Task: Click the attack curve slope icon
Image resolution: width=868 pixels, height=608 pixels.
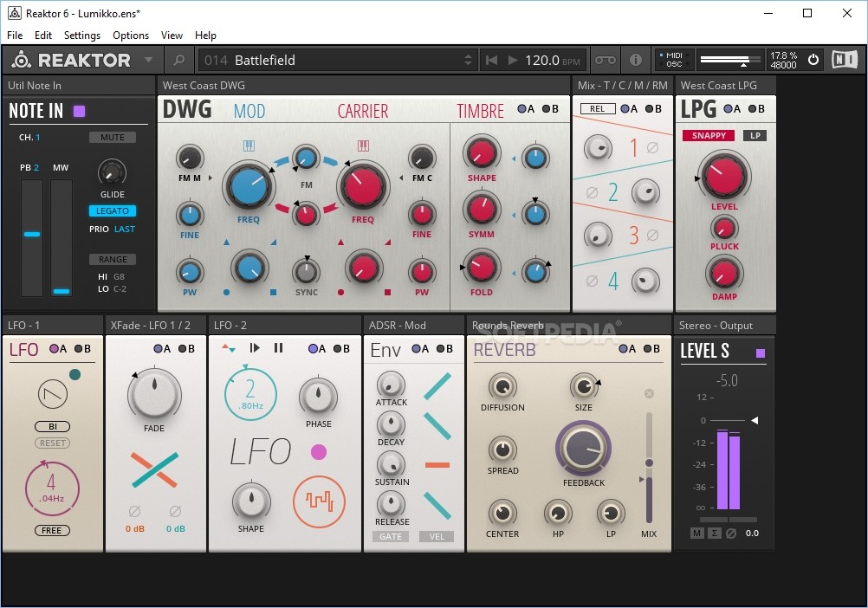Action: tap(437, 386)
